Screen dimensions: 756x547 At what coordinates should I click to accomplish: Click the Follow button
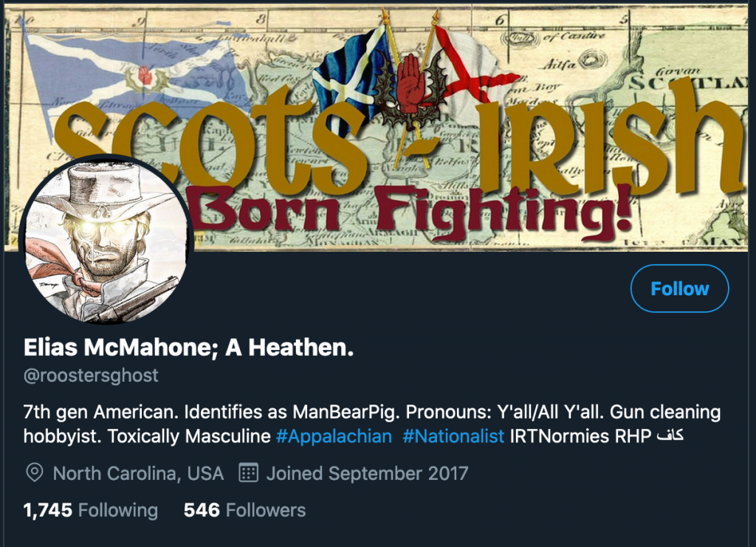[679, 288]
